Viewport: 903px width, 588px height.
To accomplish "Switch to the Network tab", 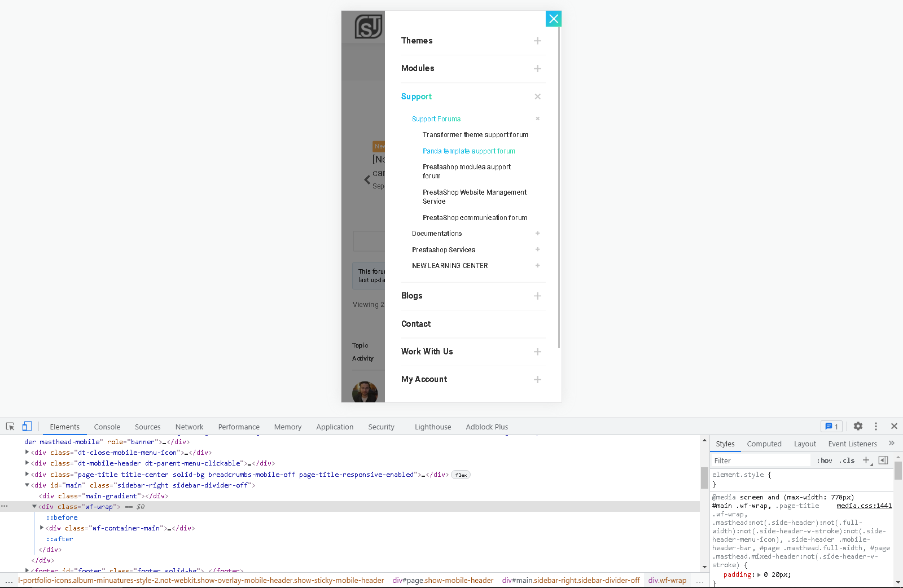I will 190,427.
